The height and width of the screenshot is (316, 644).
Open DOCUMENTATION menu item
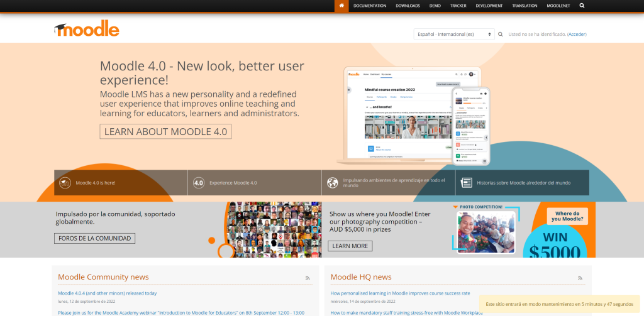[370, 6]
